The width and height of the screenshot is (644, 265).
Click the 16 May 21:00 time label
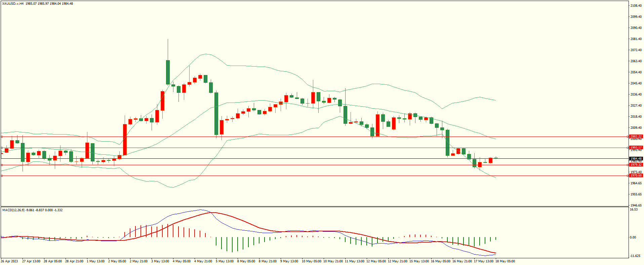click(x=462, y=261)
